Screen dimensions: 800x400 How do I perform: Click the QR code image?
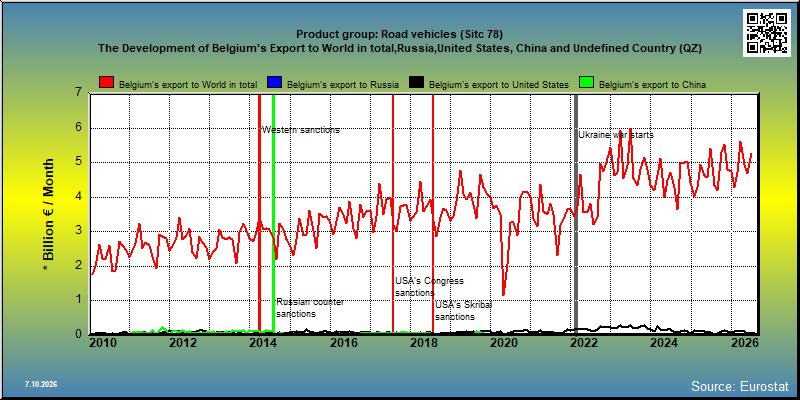(767, 33)
